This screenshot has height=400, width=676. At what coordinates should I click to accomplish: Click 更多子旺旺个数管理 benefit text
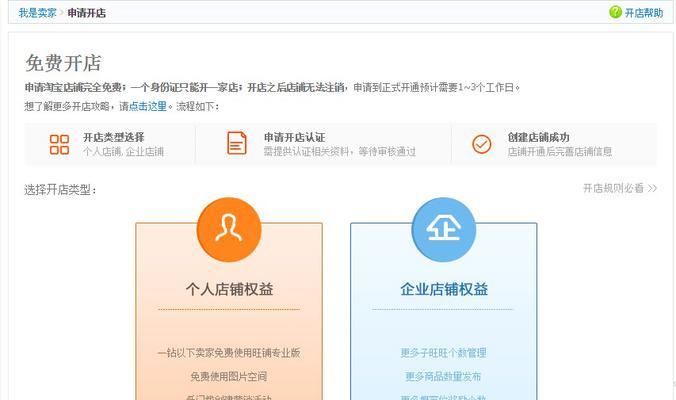(443, 353)
